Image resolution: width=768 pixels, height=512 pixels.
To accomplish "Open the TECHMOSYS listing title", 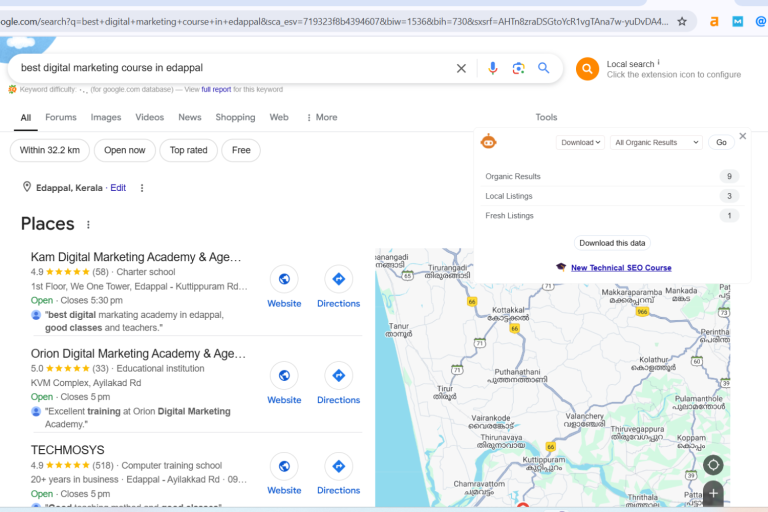I will click(x=68, y=450).
